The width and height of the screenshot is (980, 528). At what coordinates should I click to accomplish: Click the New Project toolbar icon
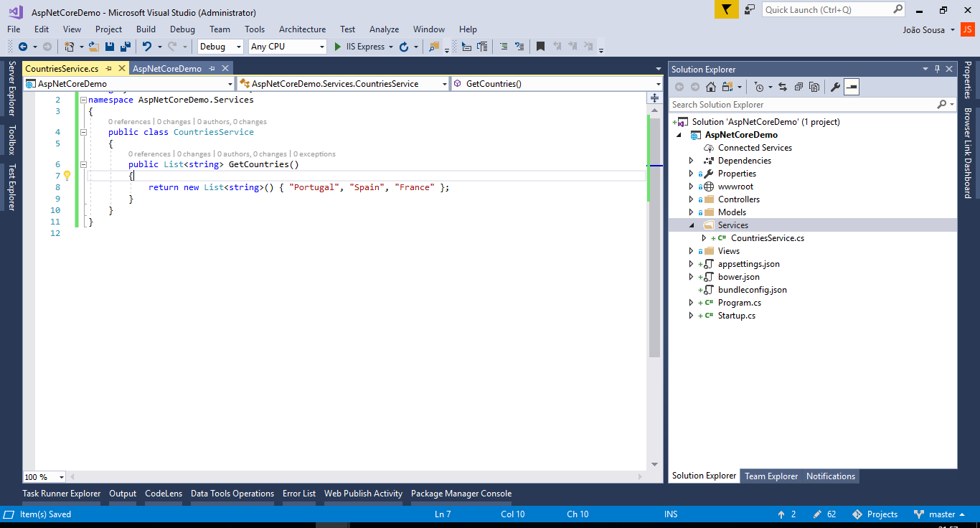(x=69, y=47)
